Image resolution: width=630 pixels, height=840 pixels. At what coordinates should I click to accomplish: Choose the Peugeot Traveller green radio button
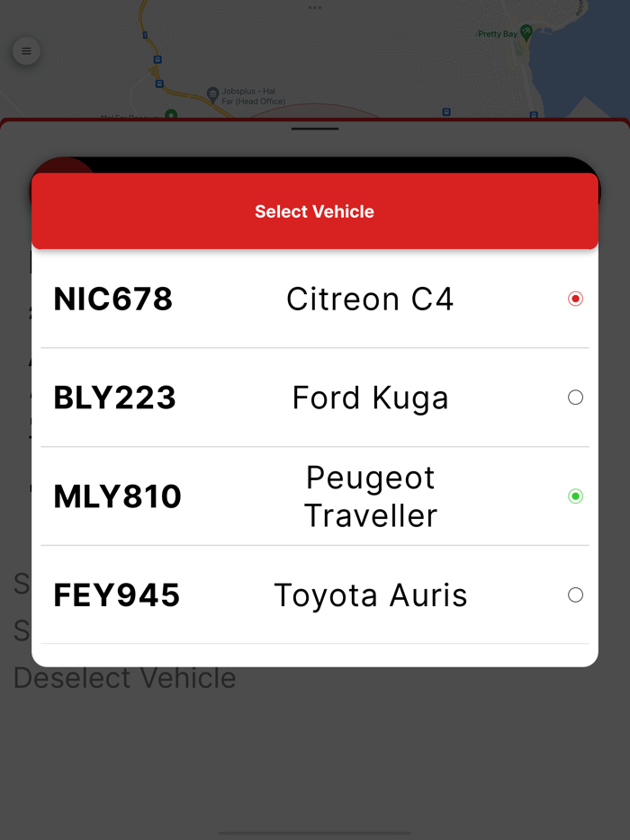click(575, 496)
